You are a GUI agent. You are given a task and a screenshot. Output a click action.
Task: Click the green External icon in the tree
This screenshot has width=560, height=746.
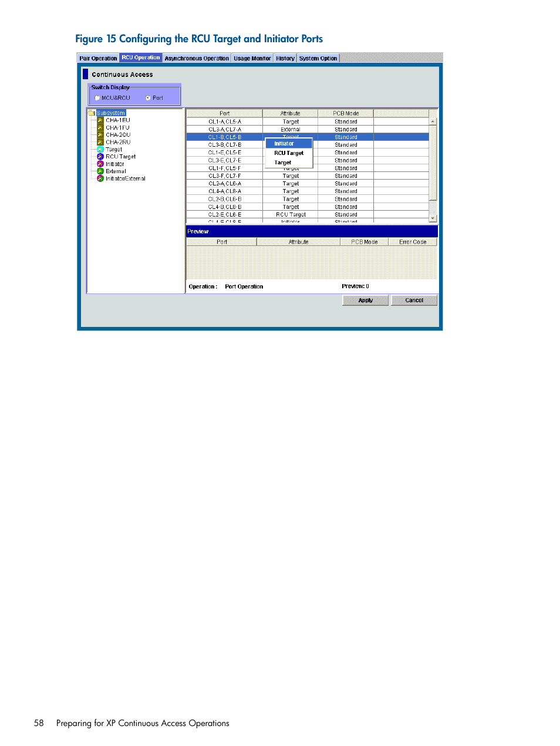click(100, 171)
